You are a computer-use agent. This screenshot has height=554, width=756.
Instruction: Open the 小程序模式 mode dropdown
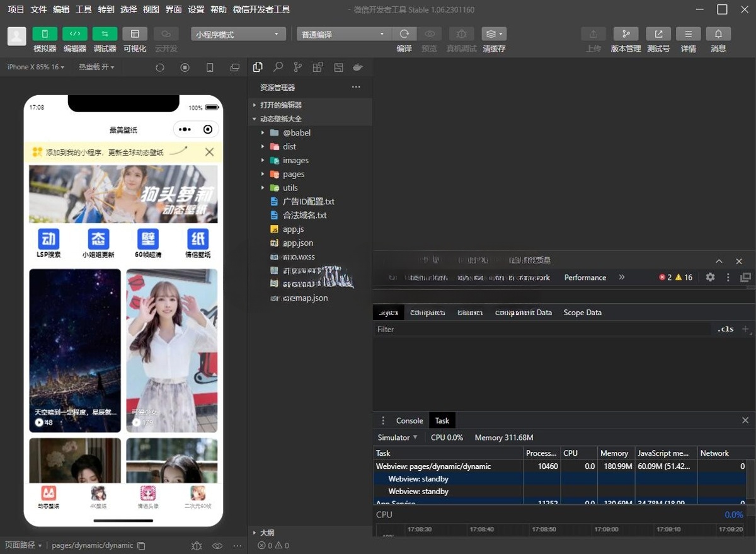coord(238,35)
